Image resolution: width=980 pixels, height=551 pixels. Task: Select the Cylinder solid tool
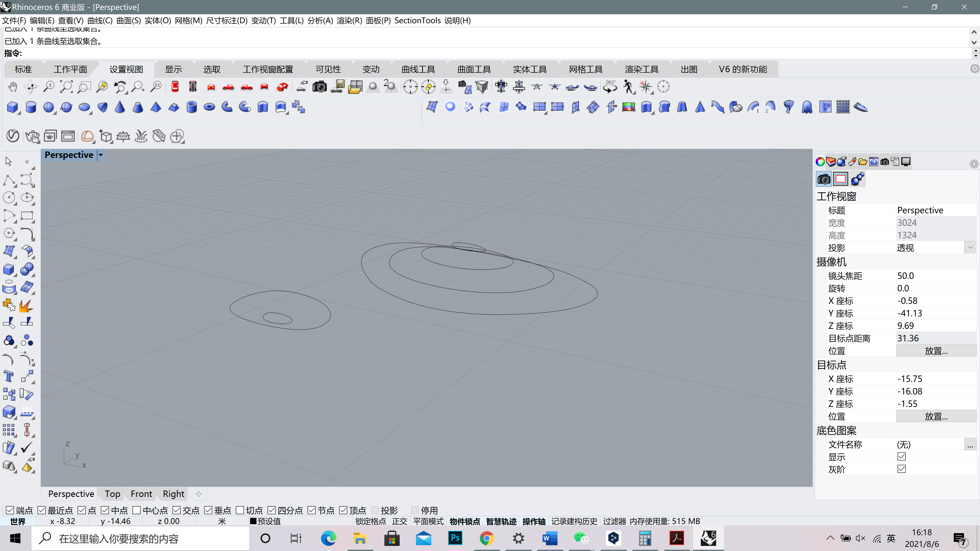pos(30,107)
